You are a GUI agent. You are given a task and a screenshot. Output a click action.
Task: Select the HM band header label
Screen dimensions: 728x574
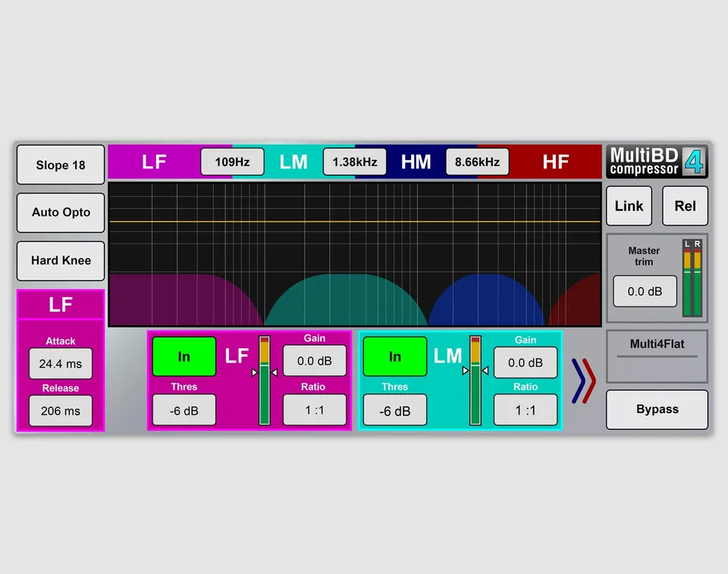[x=416, y=162]
